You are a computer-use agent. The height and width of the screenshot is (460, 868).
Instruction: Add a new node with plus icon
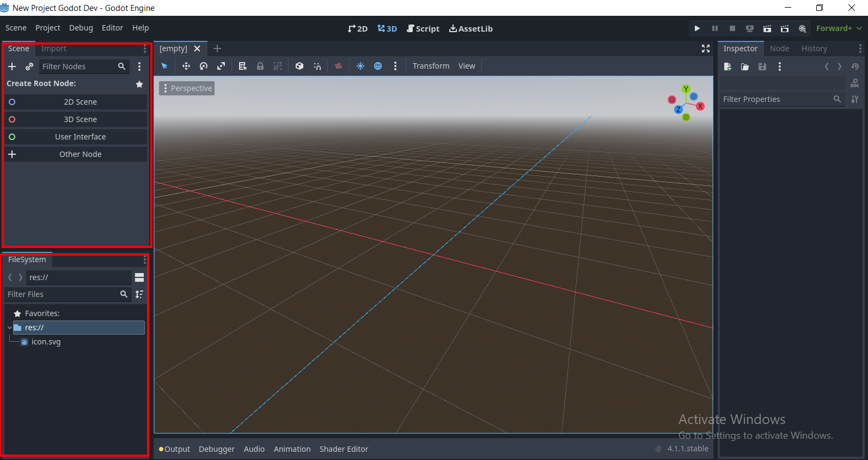[x=12, y=66]
